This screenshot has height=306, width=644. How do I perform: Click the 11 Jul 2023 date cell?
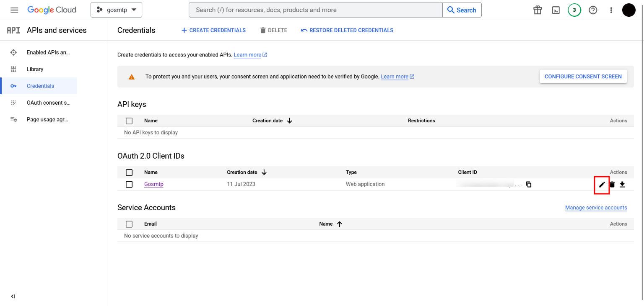(241, 184)
